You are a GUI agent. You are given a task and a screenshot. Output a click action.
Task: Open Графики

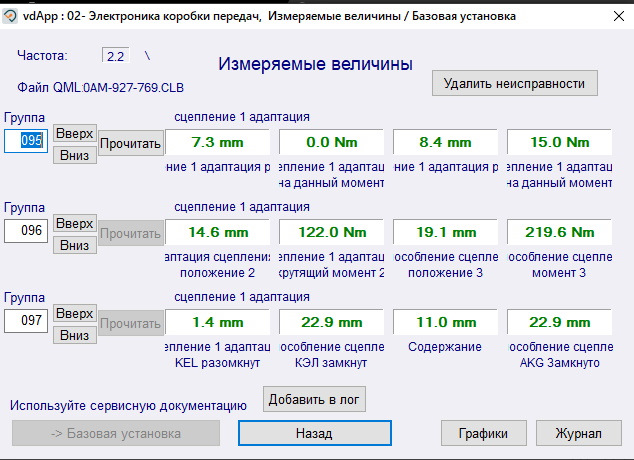(484, 433)
